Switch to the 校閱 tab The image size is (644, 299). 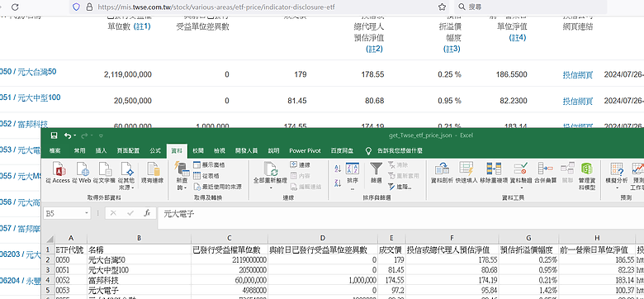pos(198,150)
